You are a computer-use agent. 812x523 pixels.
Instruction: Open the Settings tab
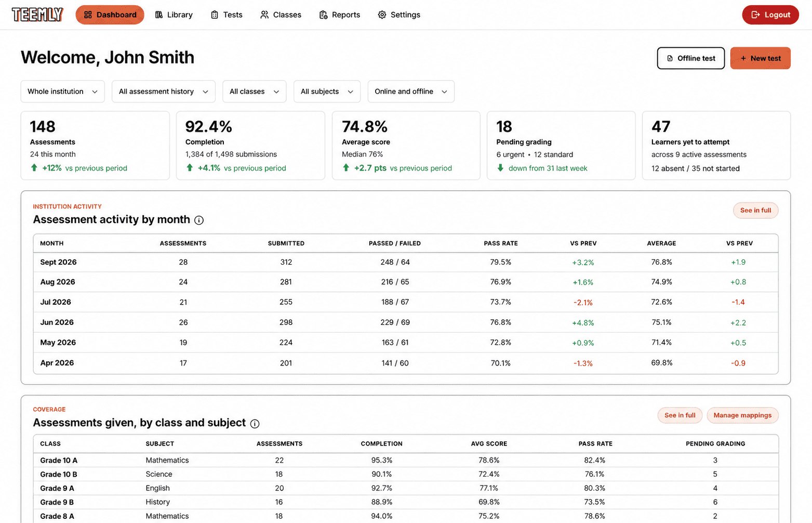(399, 15)
